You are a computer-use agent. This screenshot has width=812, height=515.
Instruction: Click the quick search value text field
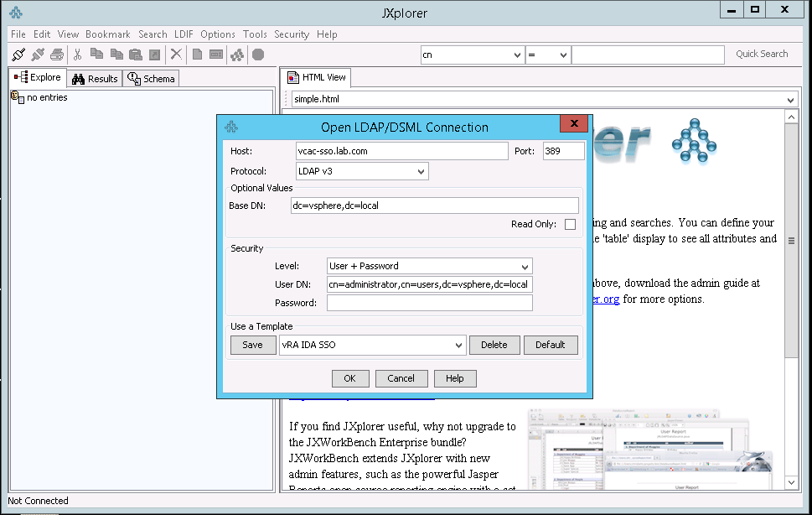click(x=647, y=55)
